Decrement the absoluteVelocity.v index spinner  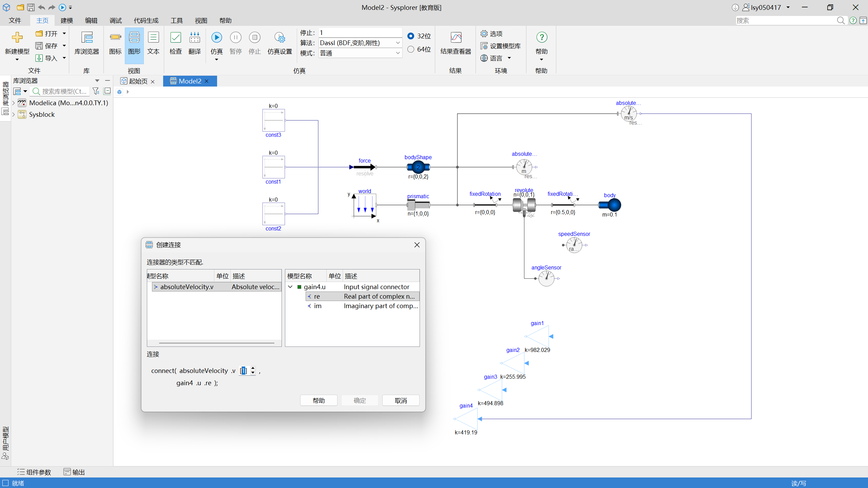click(x=253, y=373)
